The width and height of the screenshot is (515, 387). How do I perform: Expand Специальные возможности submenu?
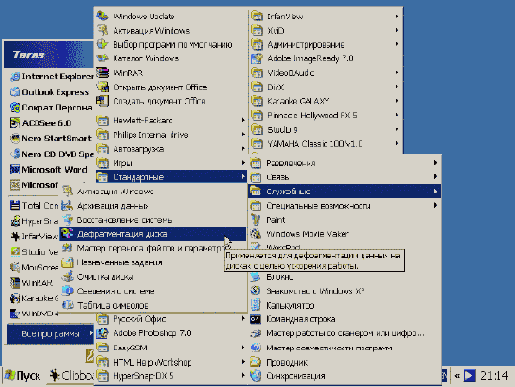(x=345, y=206)
